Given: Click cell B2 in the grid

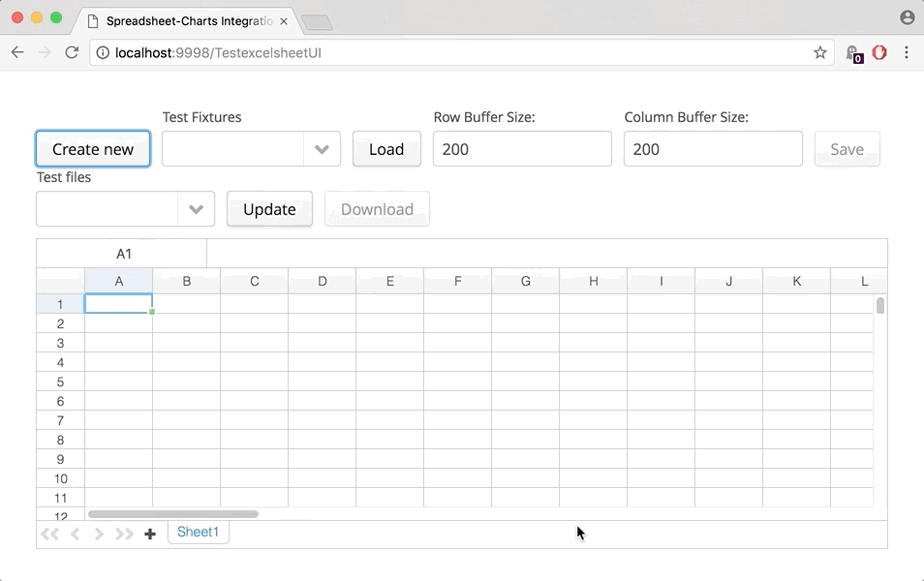Looking at the screenshot, I should pyautogui.click(x=186, y=322).
